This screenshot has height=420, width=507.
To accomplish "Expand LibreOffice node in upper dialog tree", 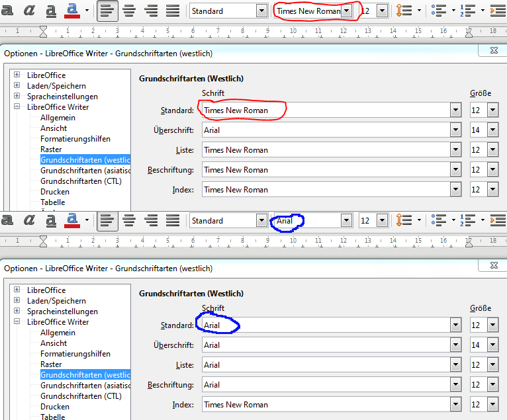I will (17, 75).
